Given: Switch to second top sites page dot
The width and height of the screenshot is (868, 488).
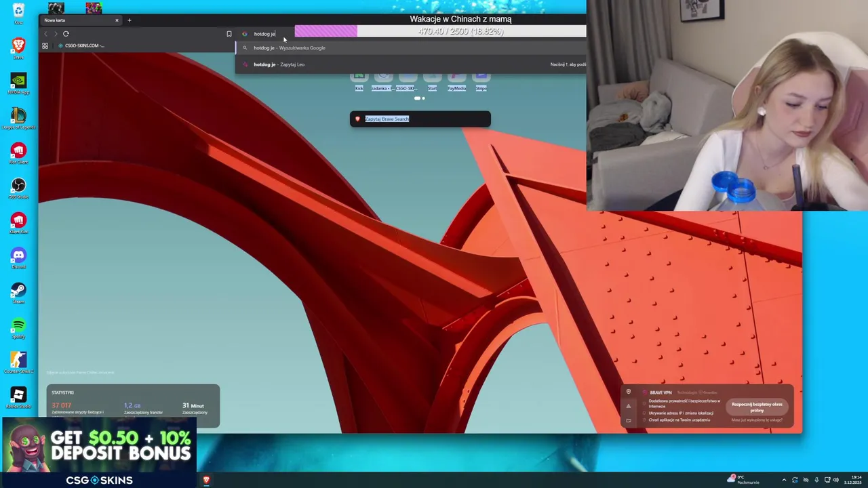Looking at the screenshot, I should coord(423,98).
